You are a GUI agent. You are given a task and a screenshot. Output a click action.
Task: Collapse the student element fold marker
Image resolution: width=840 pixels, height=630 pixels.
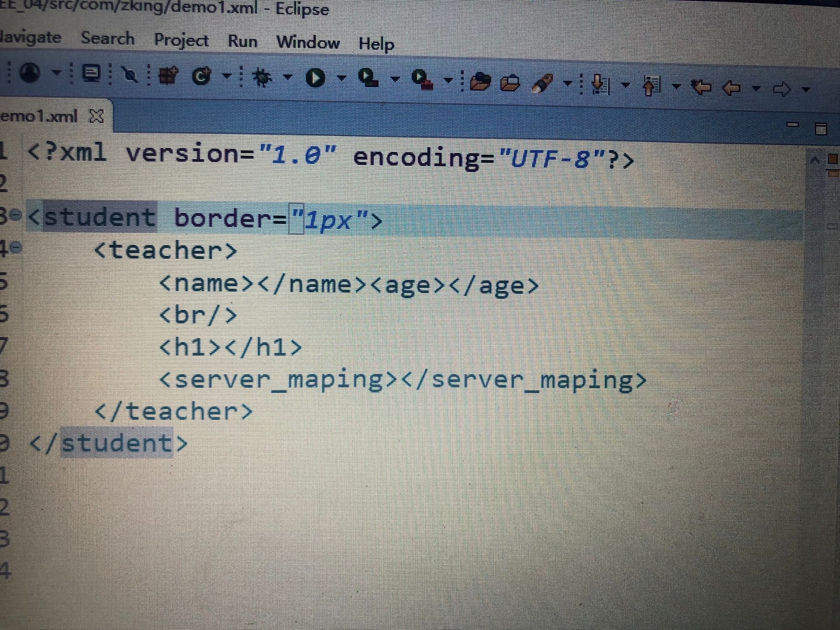16,214
